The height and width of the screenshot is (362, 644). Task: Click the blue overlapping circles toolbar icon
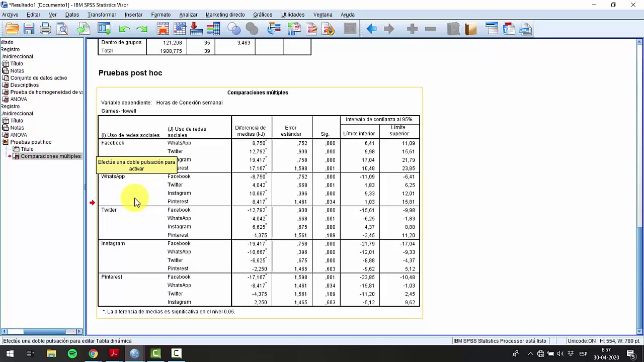pyautogui.click(x=234, y=29)
